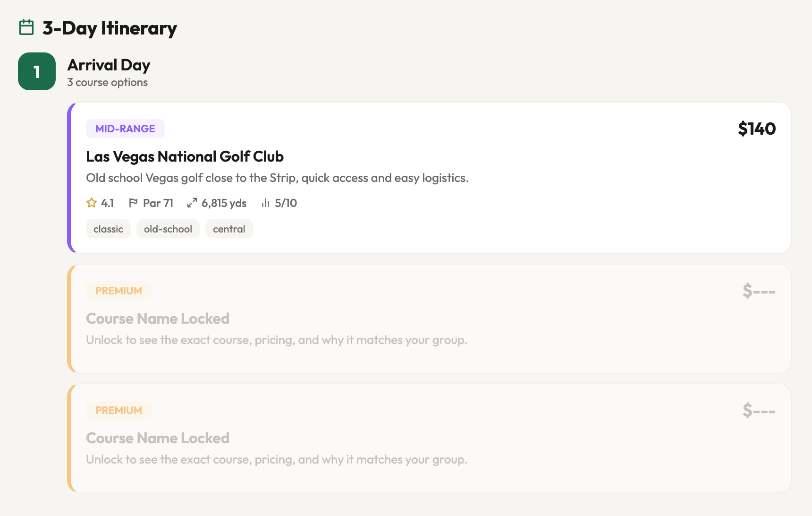The width and height of the screenshot is (812, 516).
Task: Open Las Vegas National Golf Club course title
Action: coord(185,156)
